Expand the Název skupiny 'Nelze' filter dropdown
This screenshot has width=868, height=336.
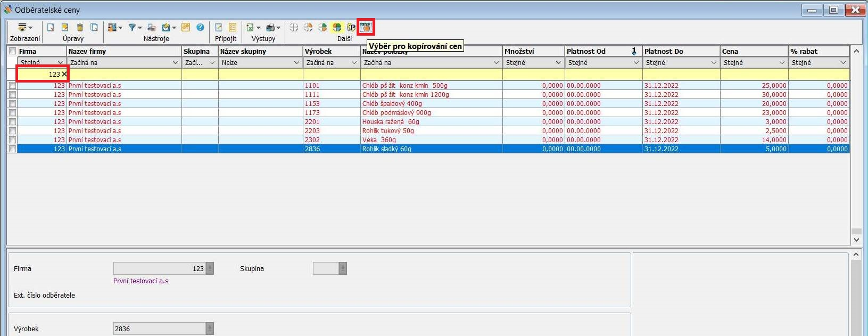point(296,63)
